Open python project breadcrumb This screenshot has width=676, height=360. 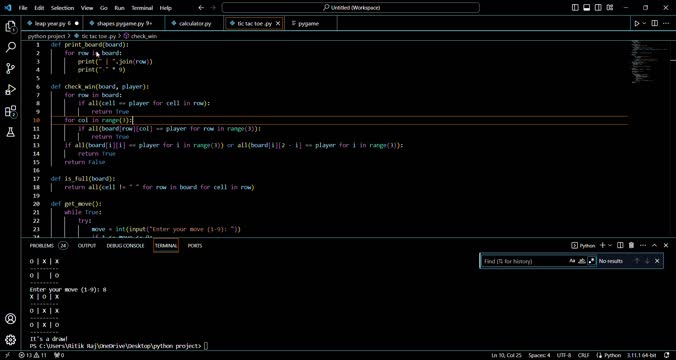[47, 36]
